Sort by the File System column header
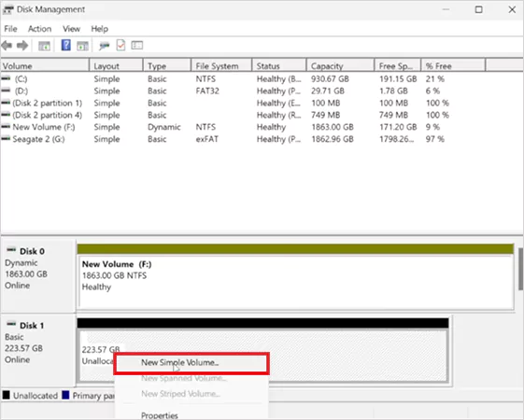524x420 pixels. pyautogui.click(x=221, y=66)
